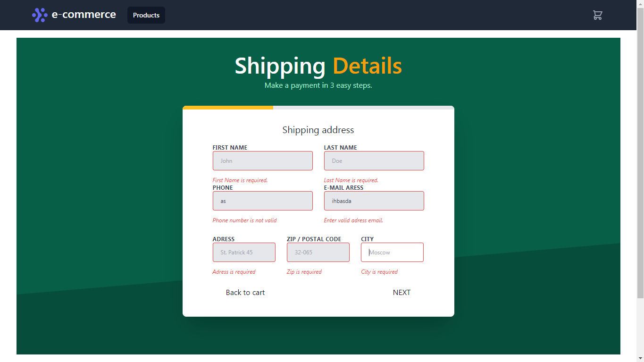Select the Products navigation button
The height and width of the screenshot is (362, 644).
coord(146,15)
